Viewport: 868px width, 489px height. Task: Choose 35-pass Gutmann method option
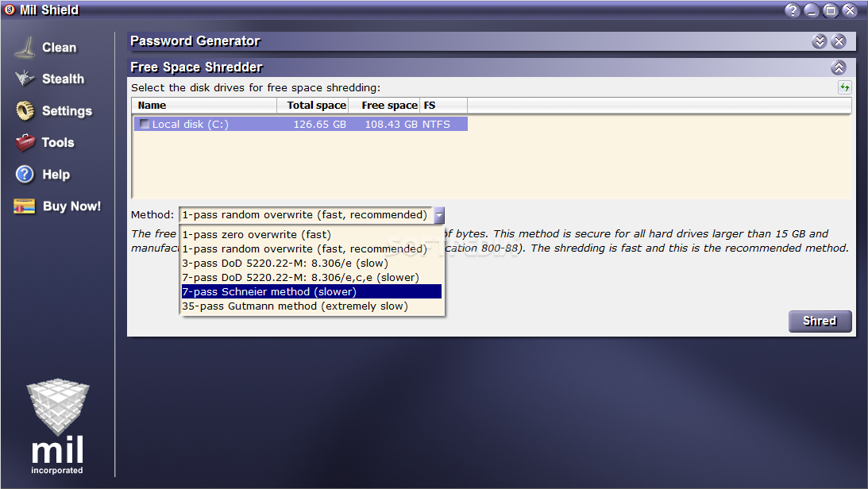click(311, 306)
